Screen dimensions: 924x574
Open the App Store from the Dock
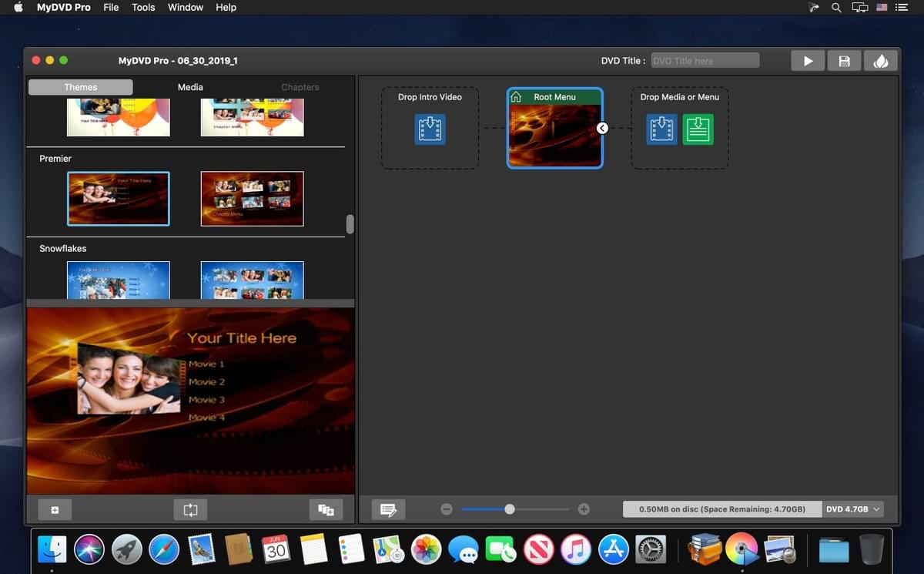coord(614,549)
